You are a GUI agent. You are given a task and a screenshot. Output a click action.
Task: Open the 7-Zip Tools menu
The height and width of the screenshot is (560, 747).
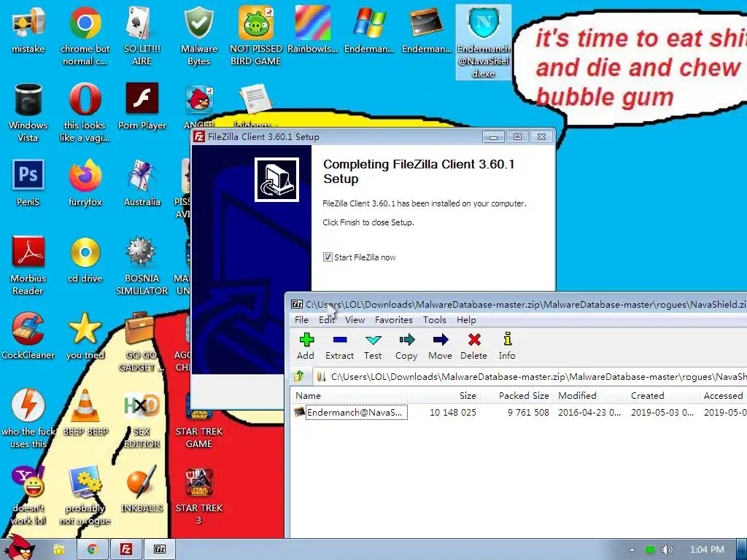[x=435, y=320]
